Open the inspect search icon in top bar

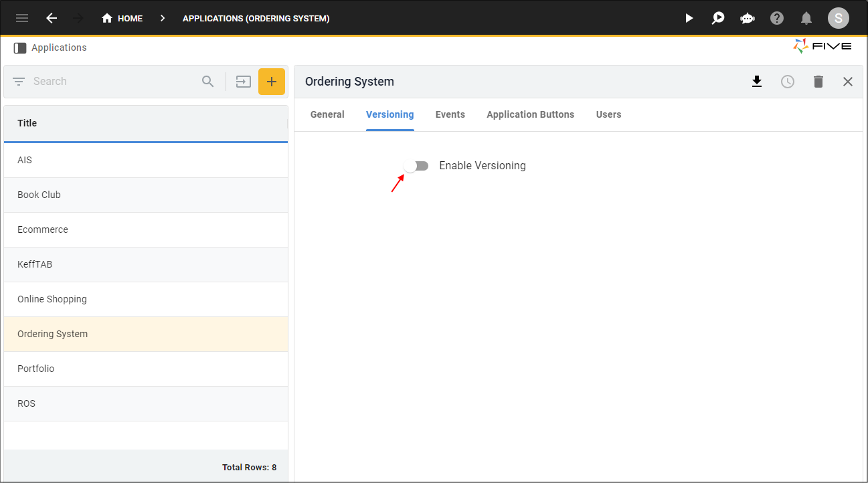pos(718,18)
